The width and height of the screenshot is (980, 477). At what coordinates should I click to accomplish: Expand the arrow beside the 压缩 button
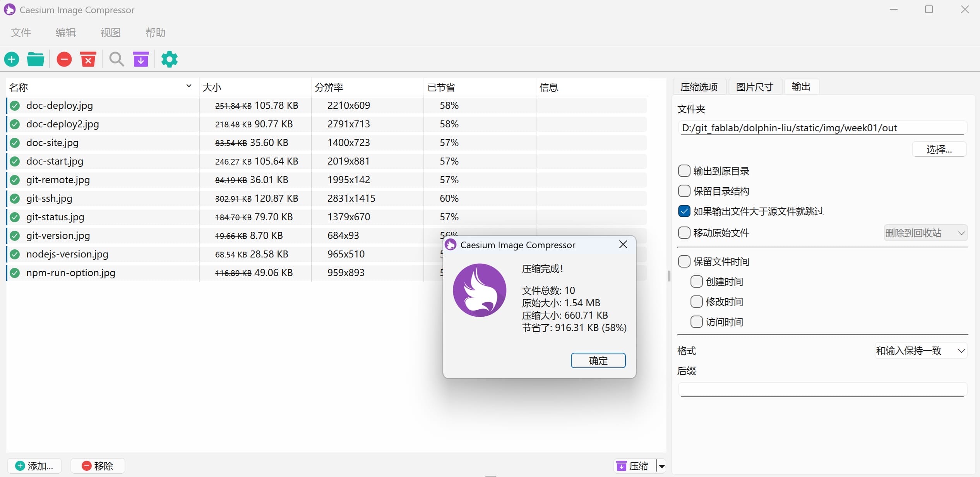tap(662, 466)
